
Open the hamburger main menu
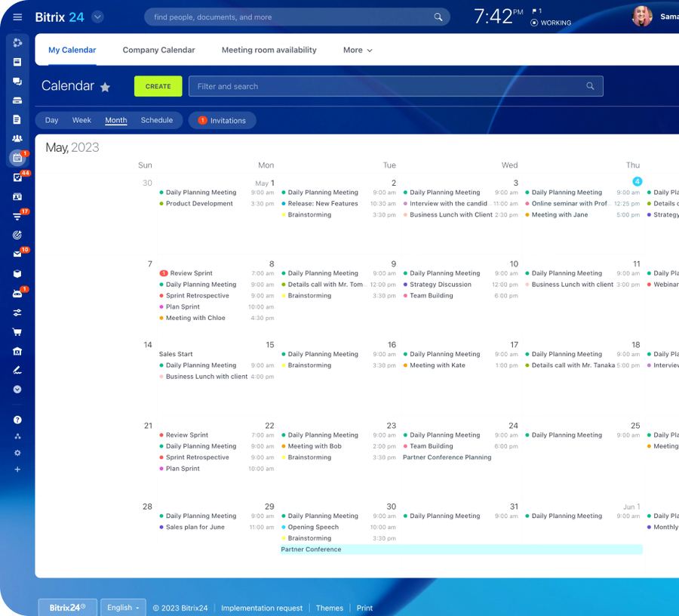click(x=17, y=17)
